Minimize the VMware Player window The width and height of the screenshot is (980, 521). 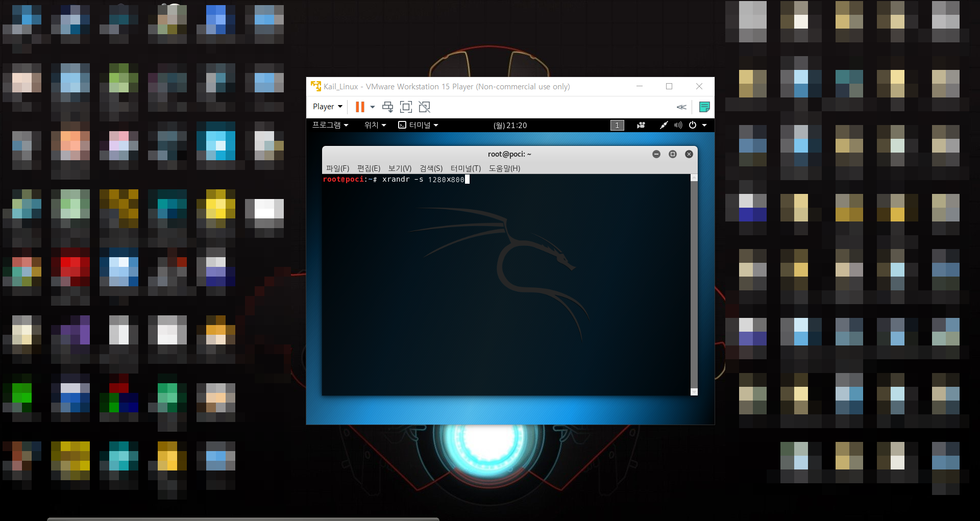(639, 86)
